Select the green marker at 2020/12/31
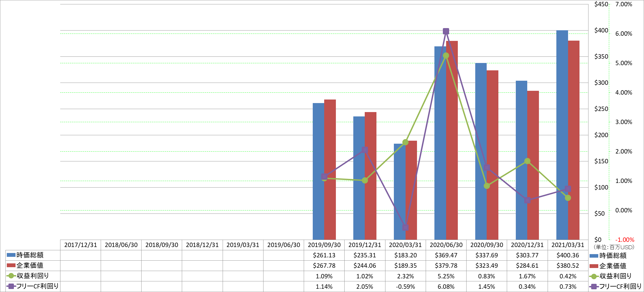The width and height of the screenshot is (644, 292). pos(527,161)
